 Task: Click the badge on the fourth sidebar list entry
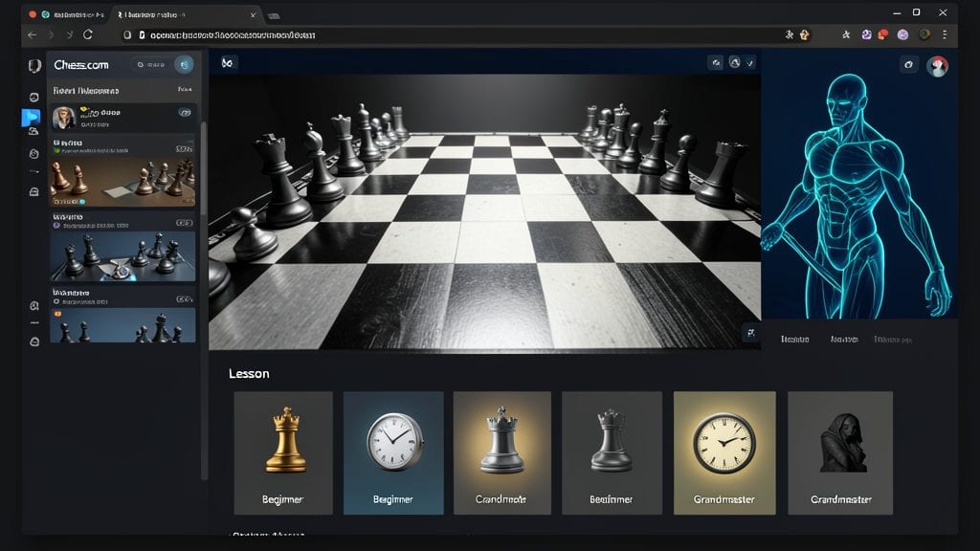coord(184,298)
